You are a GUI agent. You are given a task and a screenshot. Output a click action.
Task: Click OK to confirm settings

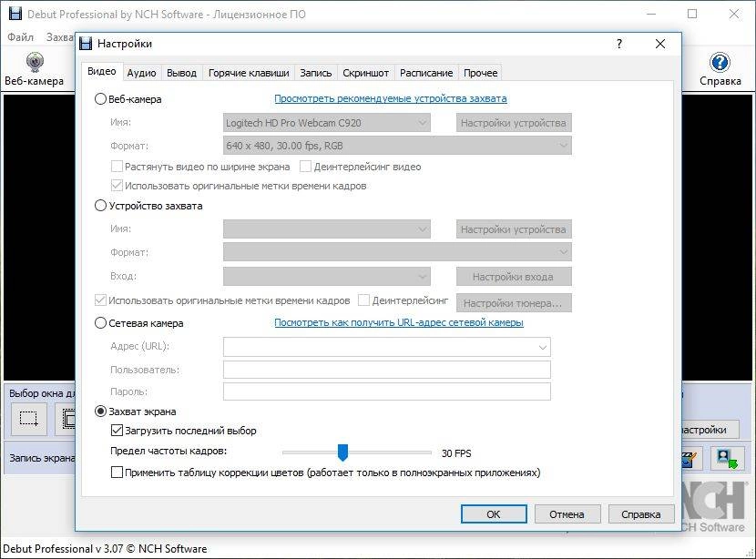494,514
